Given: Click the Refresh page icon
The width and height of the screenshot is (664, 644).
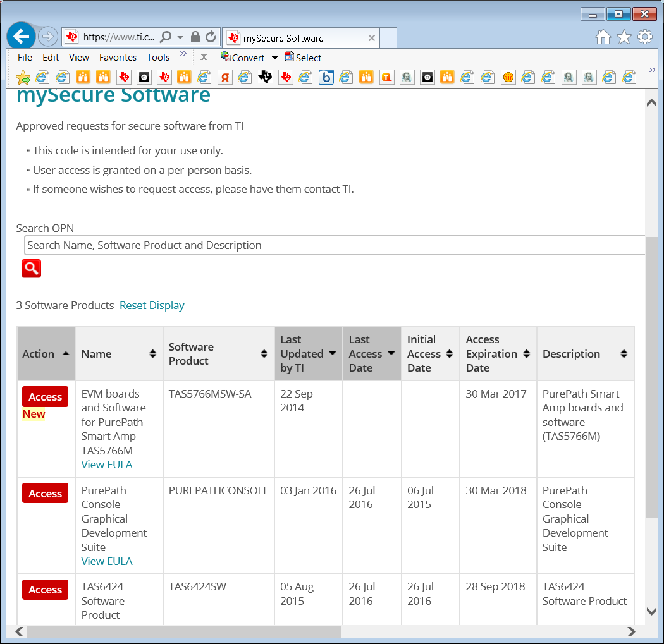Looking at the screenshot, I should (x=211, y=37).
